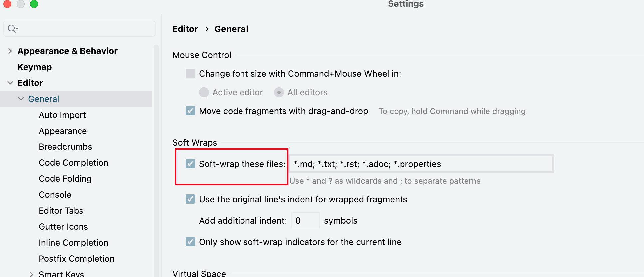Collapse the General subtree chevron
This screenshot has height=277, width=644.
click(21, 99)
